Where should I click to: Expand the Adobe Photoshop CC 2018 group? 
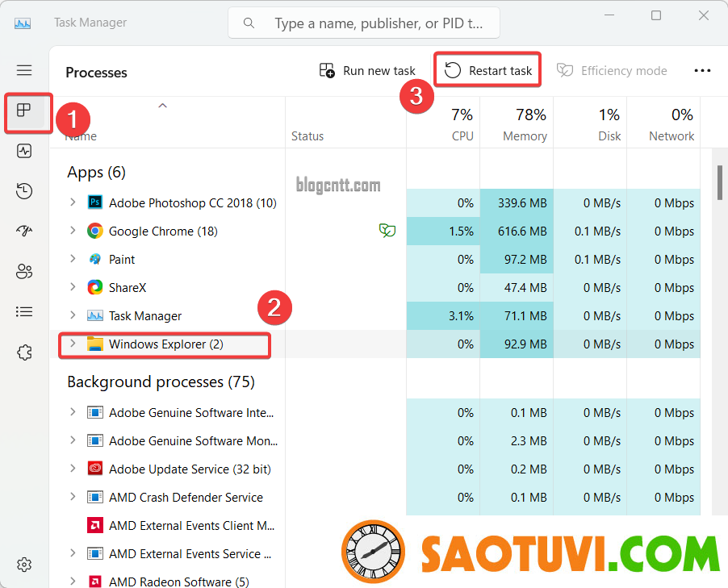pos(73,202)
